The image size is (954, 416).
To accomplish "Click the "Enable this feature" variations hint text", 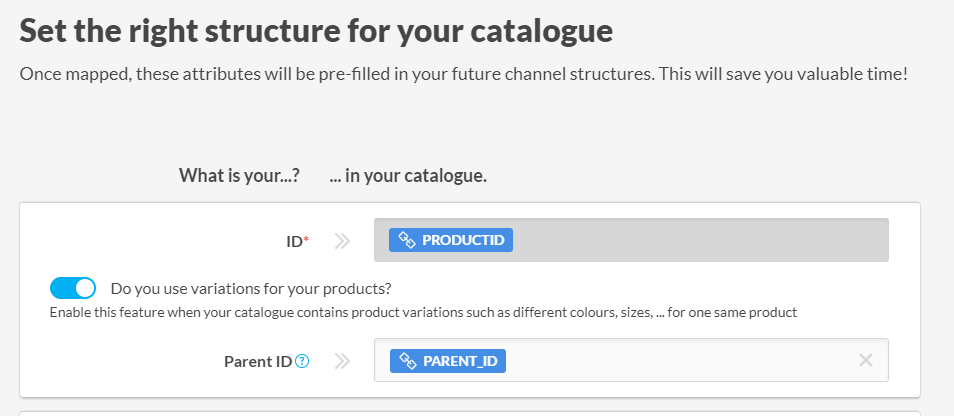I will (x=423, y=313).
